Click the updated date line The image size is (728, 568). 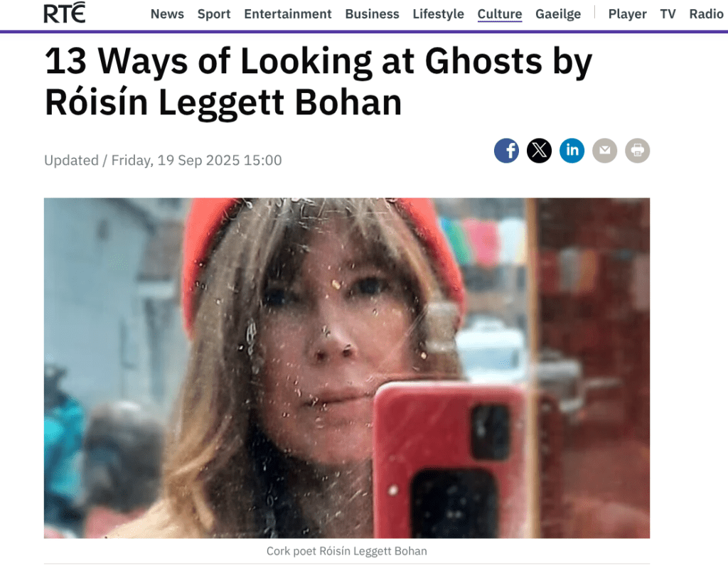coord(163,160)
